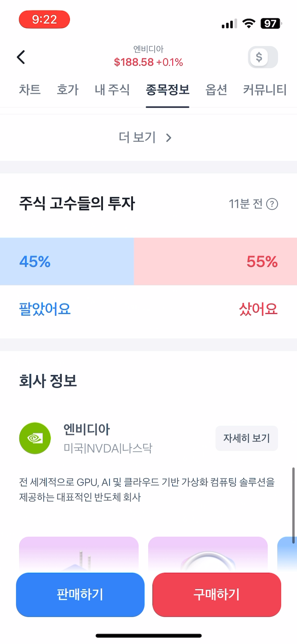Tap the battery indicator icon
Image resolution: width=297 pixels, height=644 pixels.
(271, 23)
